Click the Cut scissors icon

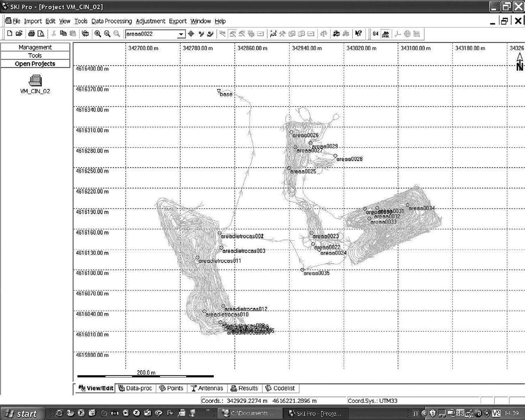(54, 33)
